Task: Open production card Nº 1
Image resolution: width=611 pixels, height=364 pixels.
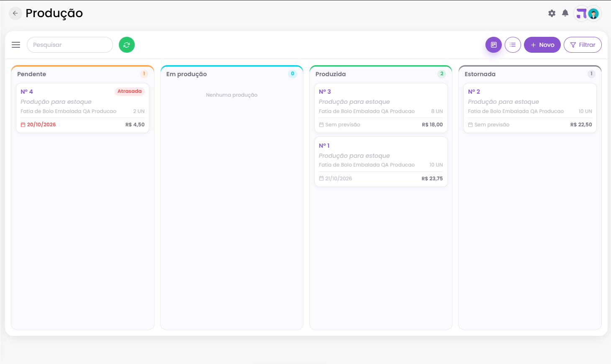Action: click(381, 162)
